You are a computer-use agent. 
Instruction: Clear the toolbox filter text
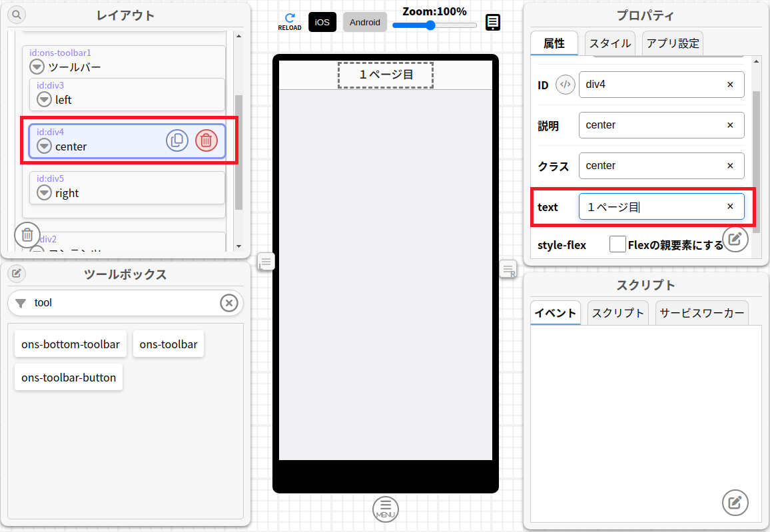click(228, 303)
